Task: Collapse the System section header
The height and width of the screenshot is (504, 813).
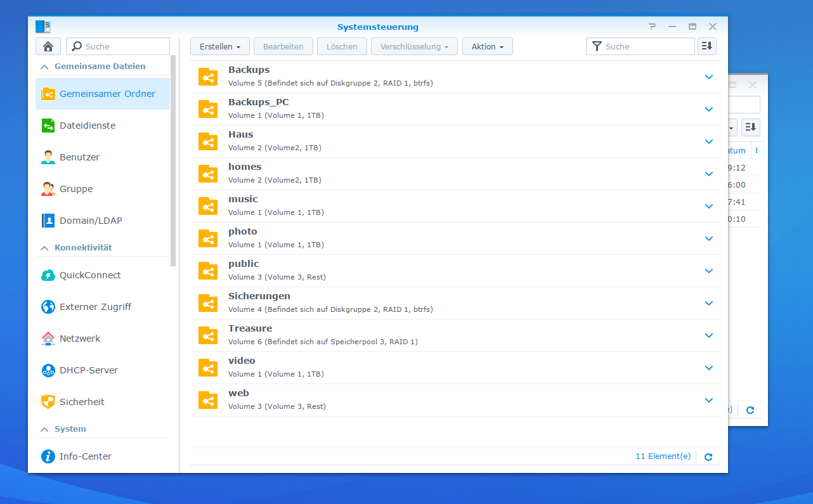Action: tap(44, 429)
